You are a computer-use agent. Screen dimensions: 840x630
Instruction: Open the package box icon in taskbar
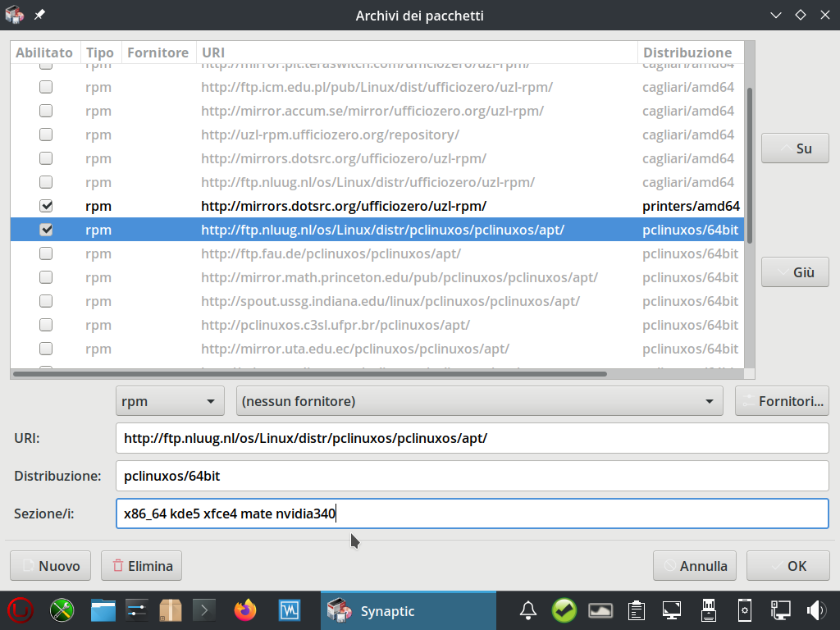[170, 610]
